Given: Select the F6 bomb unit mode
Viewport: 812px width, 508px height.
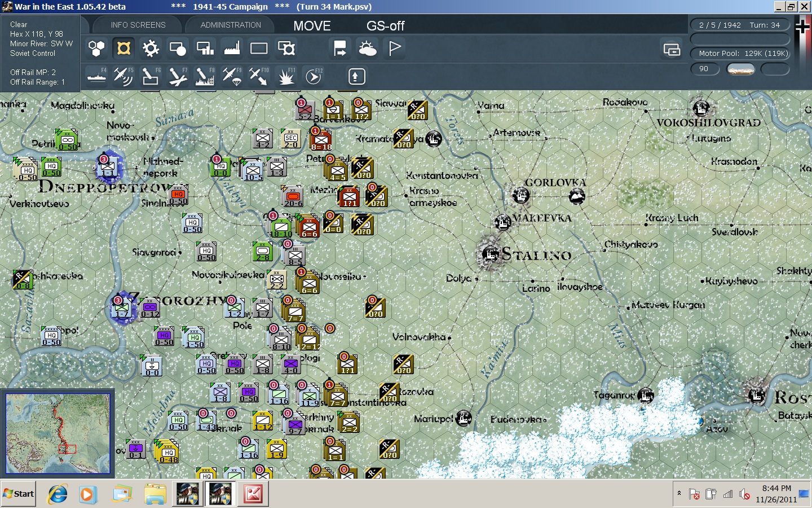Looking at the screenshot, I should [x=151, y=76].
